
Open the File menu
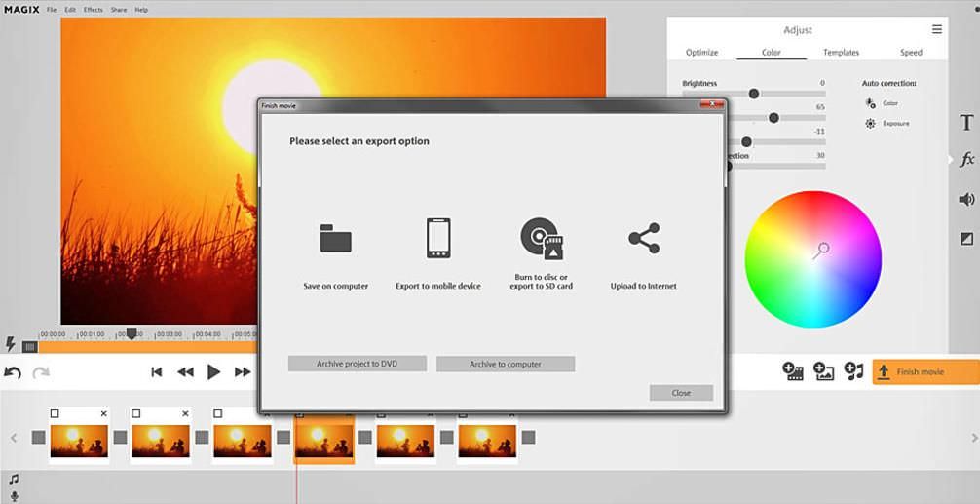tap(52, 10)
